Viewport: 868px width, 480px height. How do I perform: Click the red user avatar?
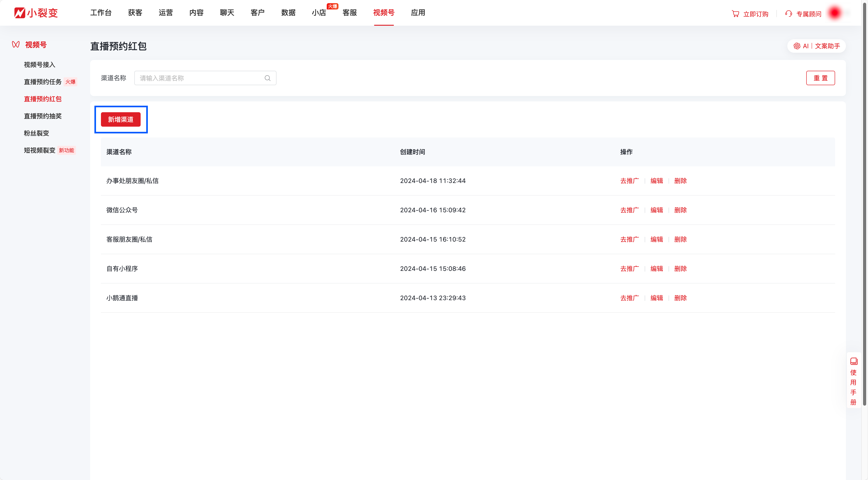tap(835, 13)
